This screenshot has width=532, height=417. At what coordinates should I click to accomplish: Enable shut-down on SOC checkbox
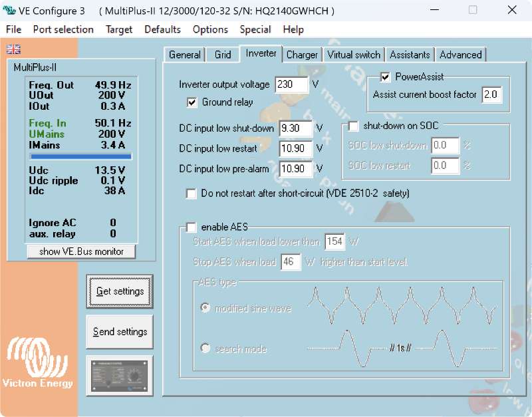click(354, 126)
